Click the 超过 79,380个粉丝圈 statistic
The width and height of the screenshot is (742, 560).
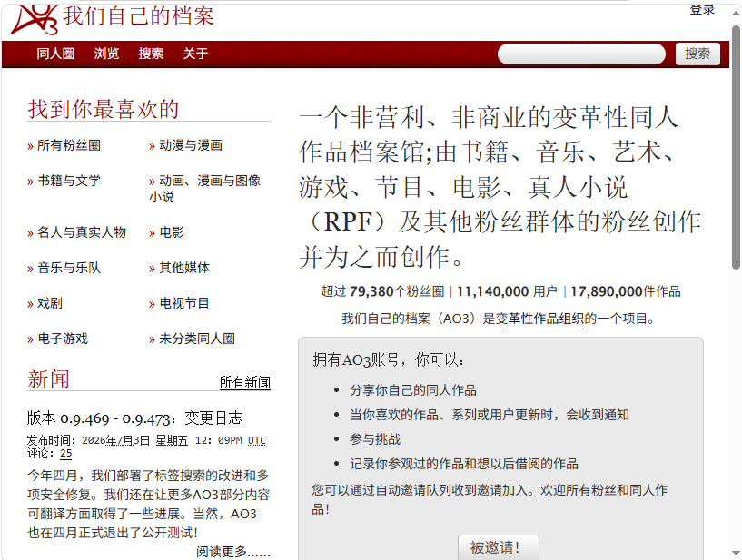pyautogui.click(x=382, y=291)
